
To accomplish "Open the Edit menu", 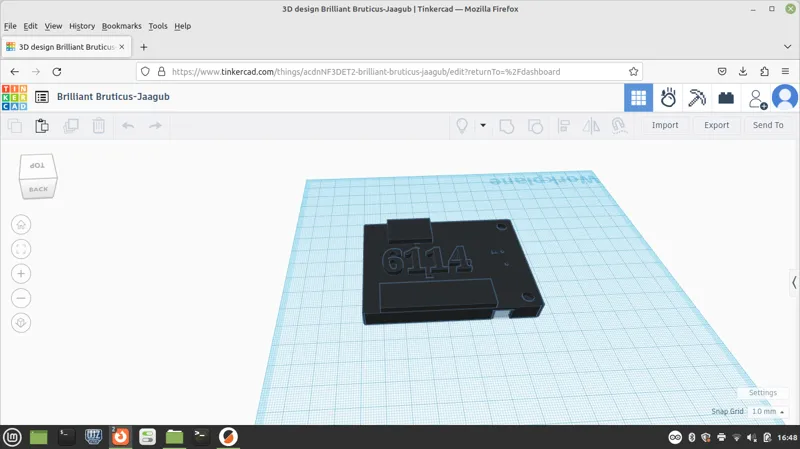I will (30, 26).
